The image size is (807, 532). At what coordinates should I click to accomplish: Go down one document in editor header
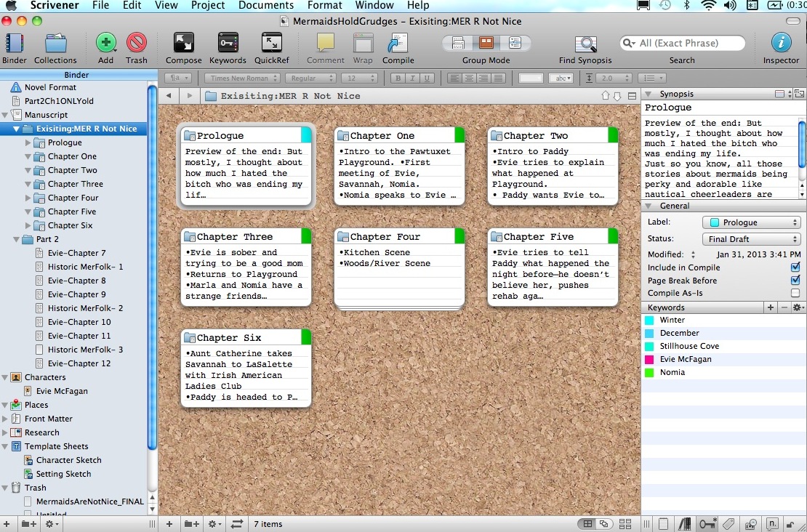coord(617,96)
